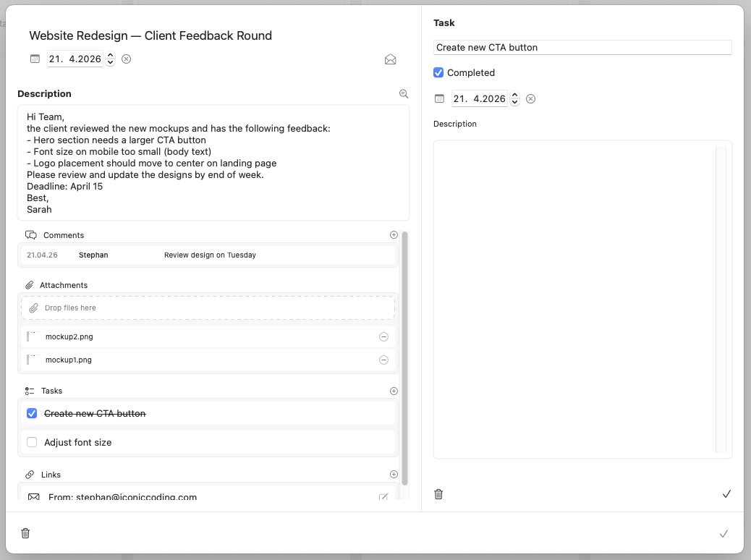Remove the mockup1.png attachment
The width and height of the screenshot is (751, 560).
pyautogui.click(x=383, y=360)
